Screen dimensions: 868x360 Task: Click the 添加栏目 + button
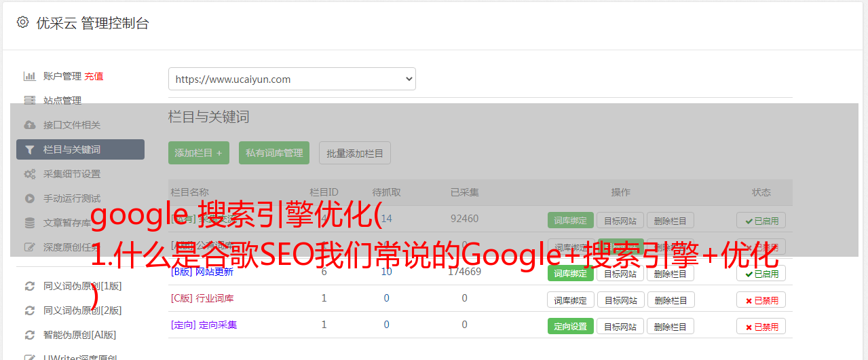pos(199,153)
